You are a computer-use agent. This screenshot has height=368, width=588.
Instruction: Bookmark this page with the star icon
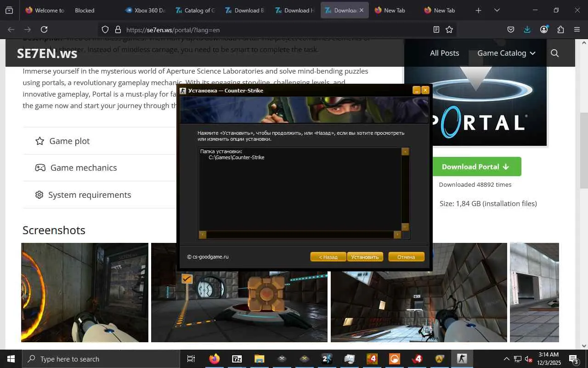click(x=449, y=29)
